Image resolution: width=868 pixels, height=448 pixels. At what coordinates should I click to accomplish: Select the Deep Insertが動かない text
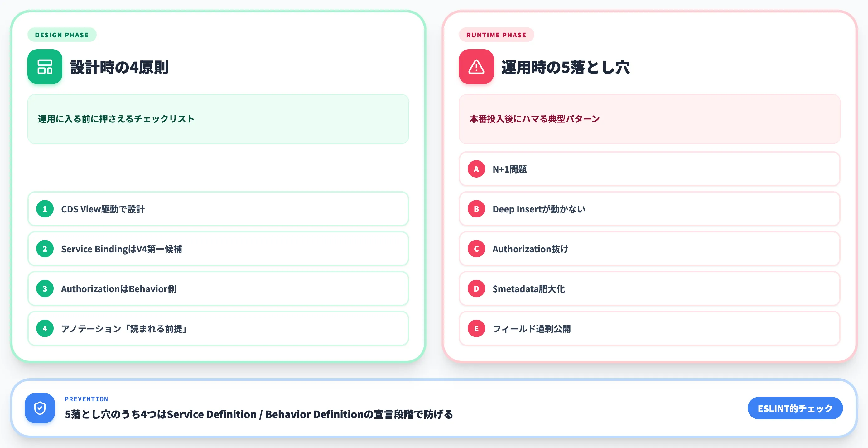[x=539, y=209]
